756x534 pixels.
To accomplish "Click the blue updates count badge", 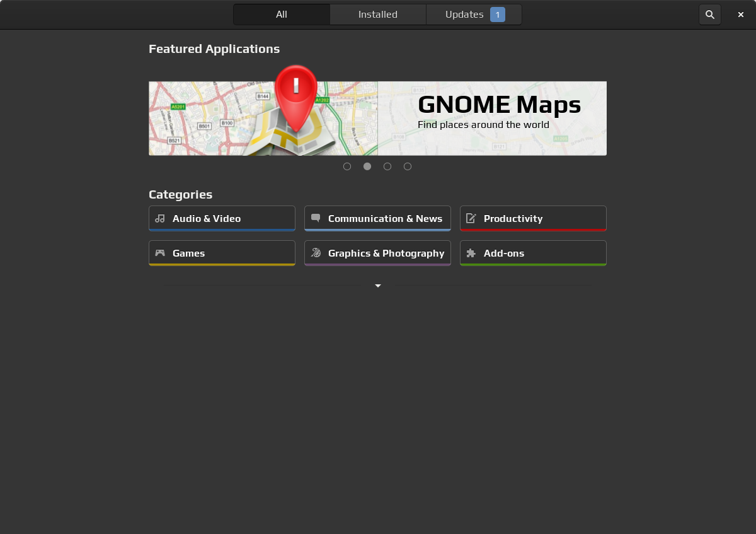I will [498, 15].
